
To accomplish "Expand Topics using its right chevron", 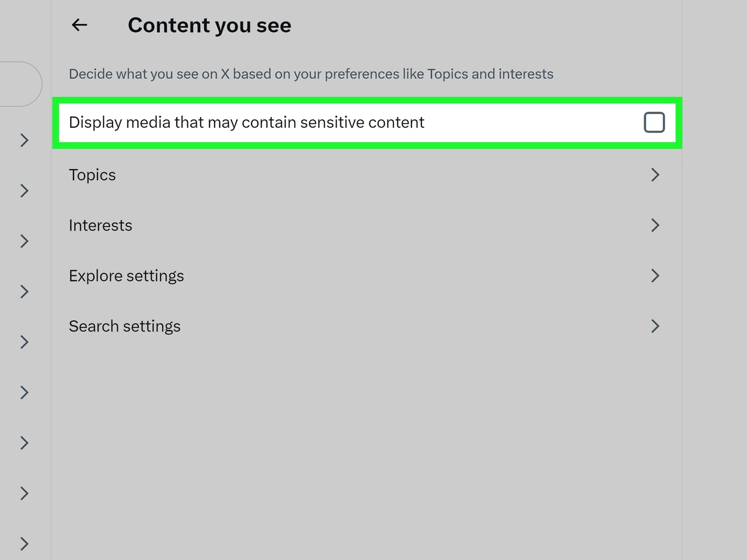I will pos(655,175).
